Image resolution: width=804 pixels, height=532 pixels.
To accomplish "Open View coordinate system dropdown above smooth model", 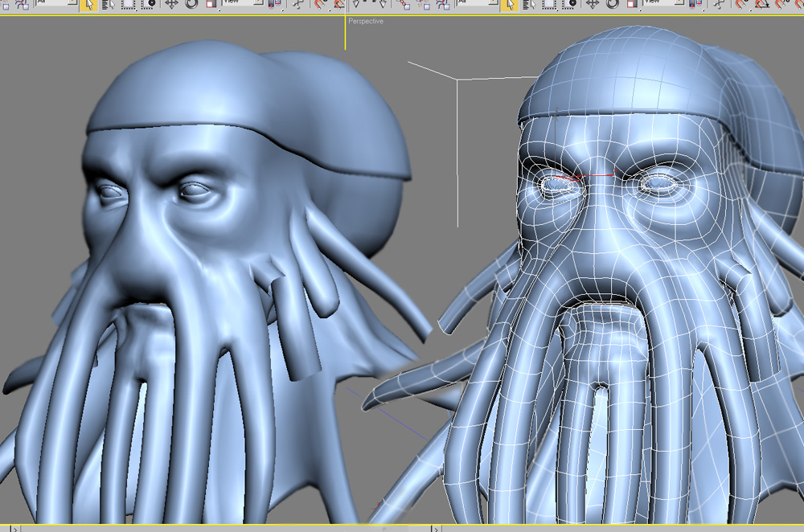I will (244, 3).
